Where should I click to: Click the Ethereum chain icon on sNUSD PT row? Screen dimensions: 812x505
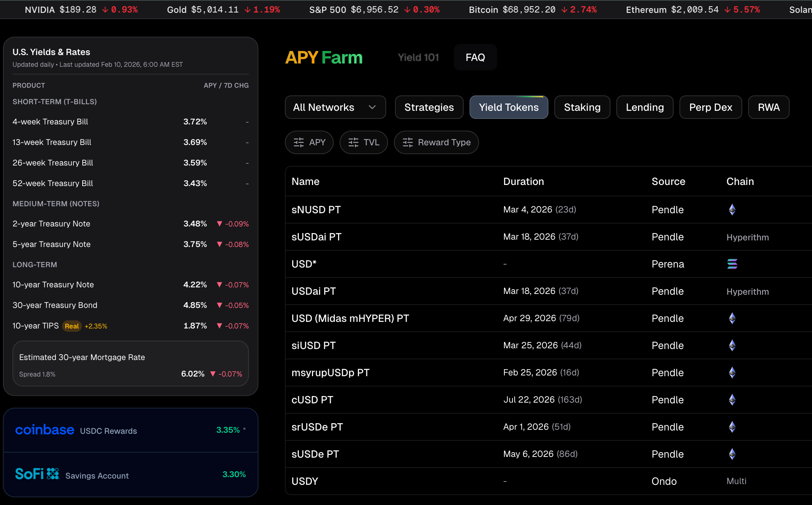tap(732, 210)
